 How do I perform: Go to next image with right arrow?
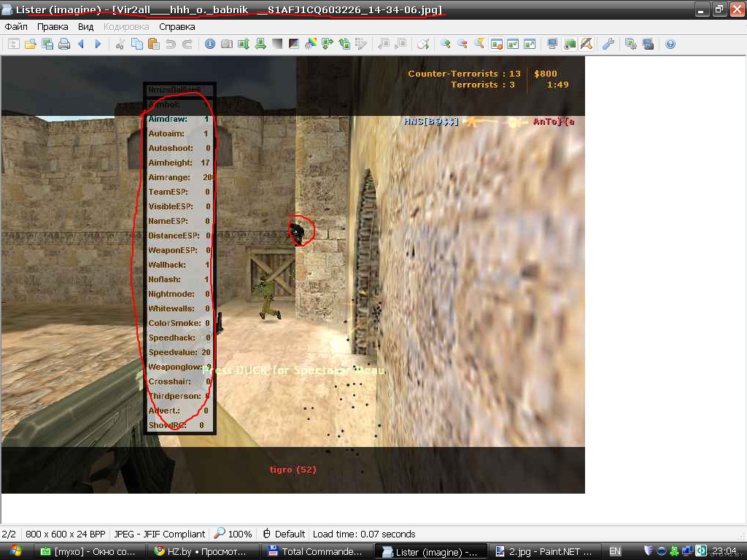coord(98,44)
